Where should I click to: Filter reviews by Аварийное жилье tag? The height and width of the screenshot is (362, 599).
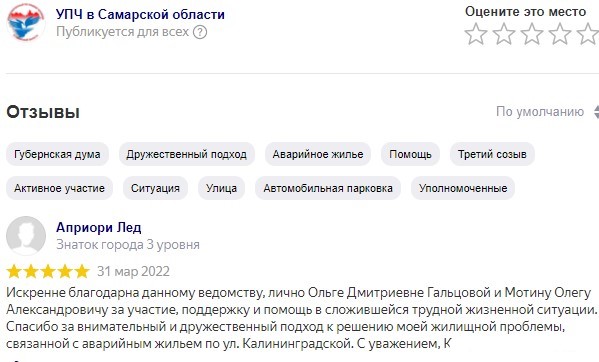[x=318, y=154]
